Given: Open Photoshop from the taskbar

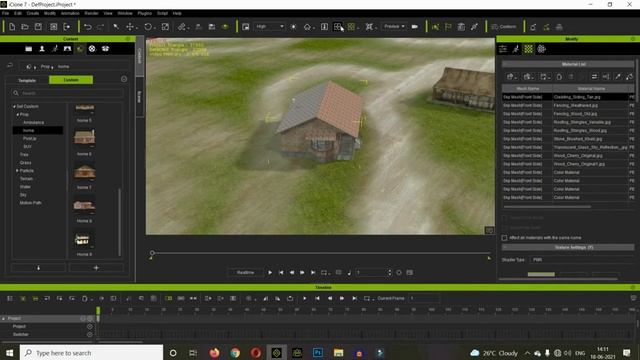Looking at the screenshot, I should tap(318, 353).
